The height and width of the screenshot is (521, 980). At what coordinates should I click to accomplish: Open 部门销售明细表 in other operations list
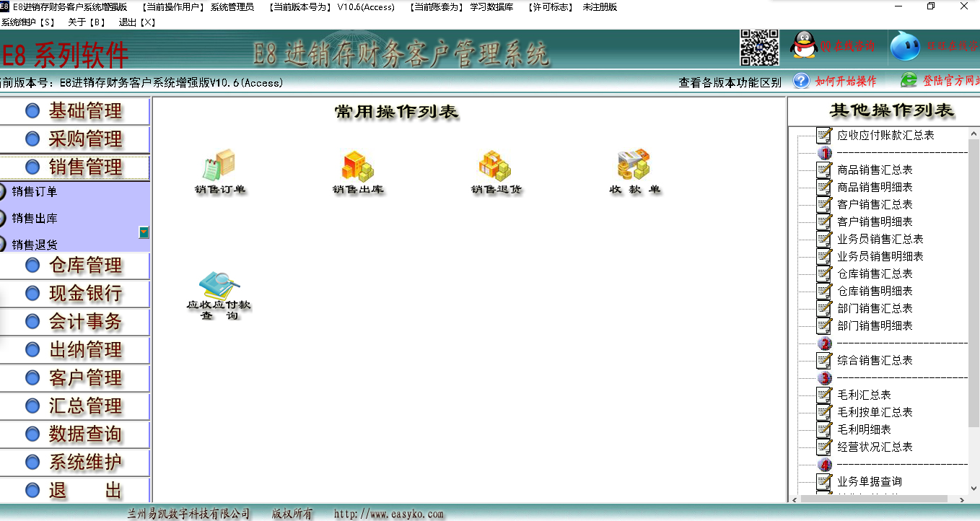click(875, 325)
